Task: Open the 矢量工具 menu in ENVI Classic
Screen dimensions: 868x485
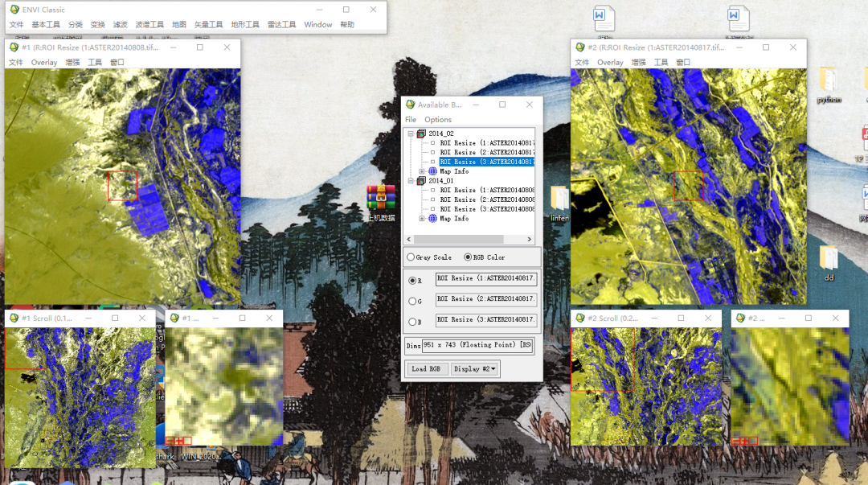Action: click(x=208, y=24)
